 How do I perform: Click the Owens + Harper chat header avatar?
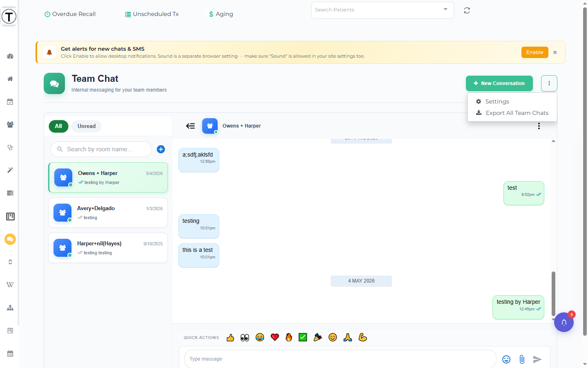click(210, 126)
